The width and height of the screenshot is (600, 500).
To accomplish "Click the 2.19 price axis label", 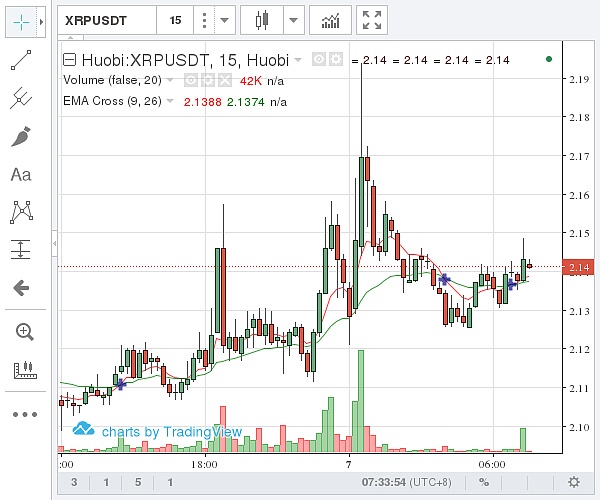I will [x=579, y=79].
